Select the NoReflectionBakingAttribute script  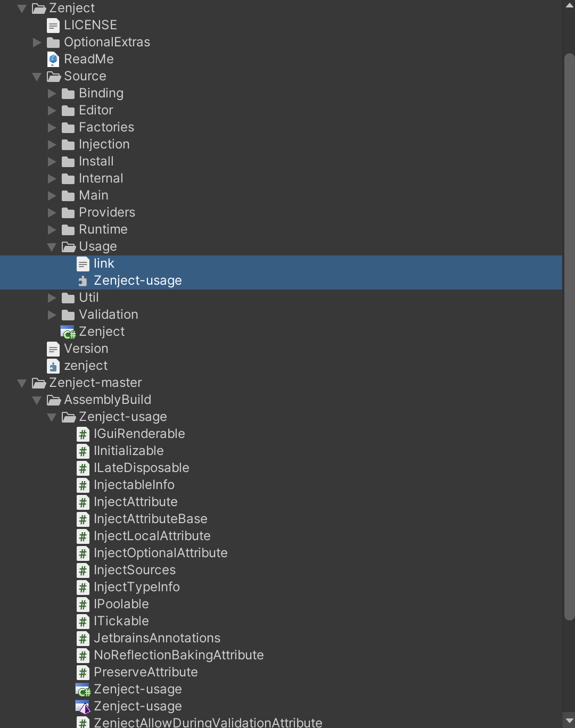pos(179,655)
